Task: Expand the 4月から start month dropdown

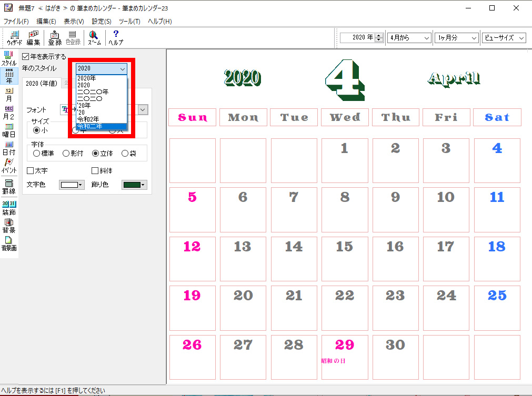Action: tap(409, 38)
